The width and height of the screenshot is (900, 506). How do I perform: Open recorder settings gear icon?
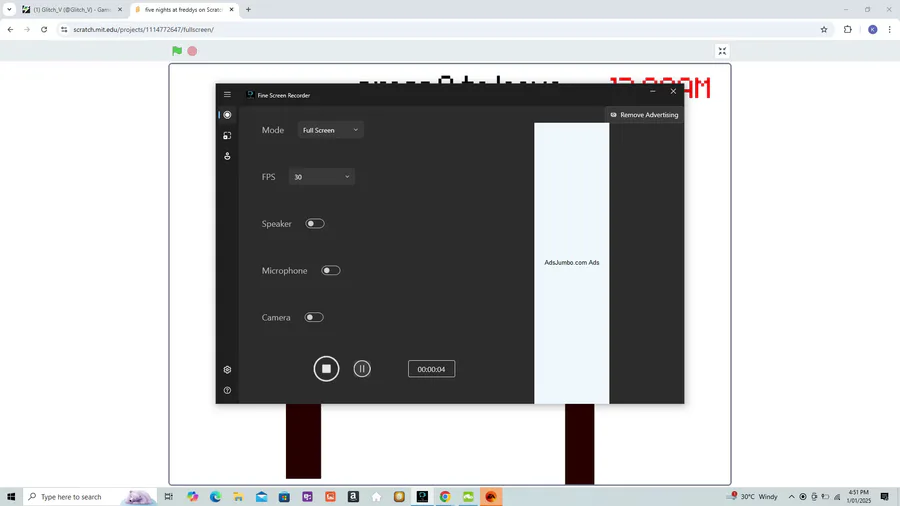[227, 369]
